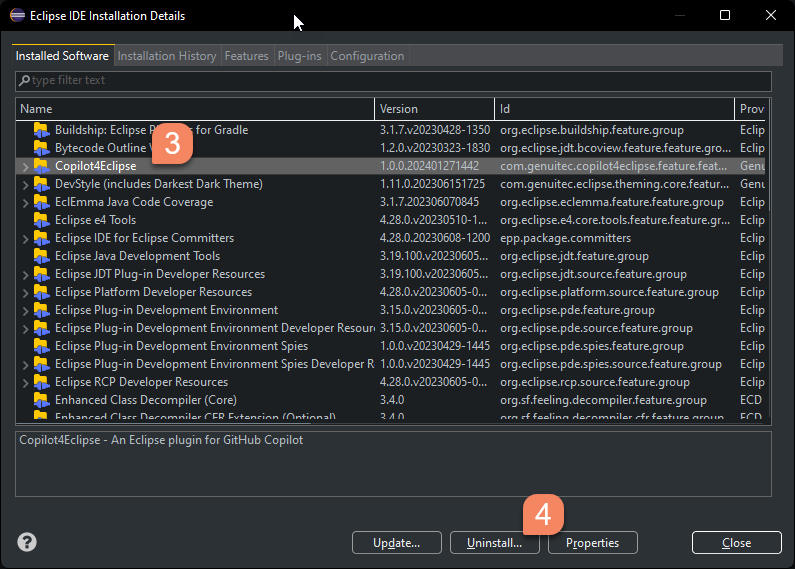Expand Eclipse IDE for Eclipse Committers node
Image resolution: width=795 pixels, height=569 pixels.
click(x=25, y=238)
